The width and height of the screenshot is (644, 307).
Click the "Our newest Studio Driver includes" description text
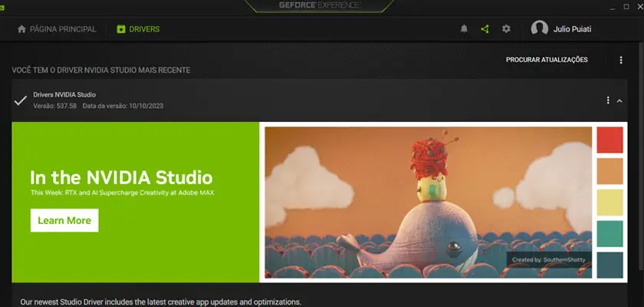(x=160, y=302)
